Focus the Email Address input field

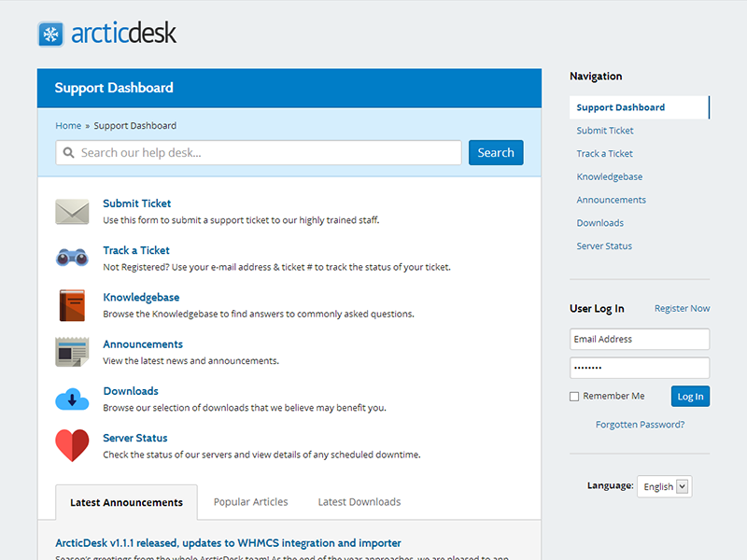click(x=640, y=339)
